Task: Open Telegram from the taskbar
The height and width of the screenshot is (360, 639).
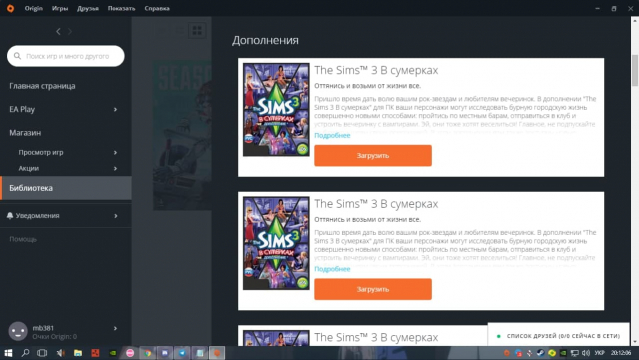Action: click(182, 353)
